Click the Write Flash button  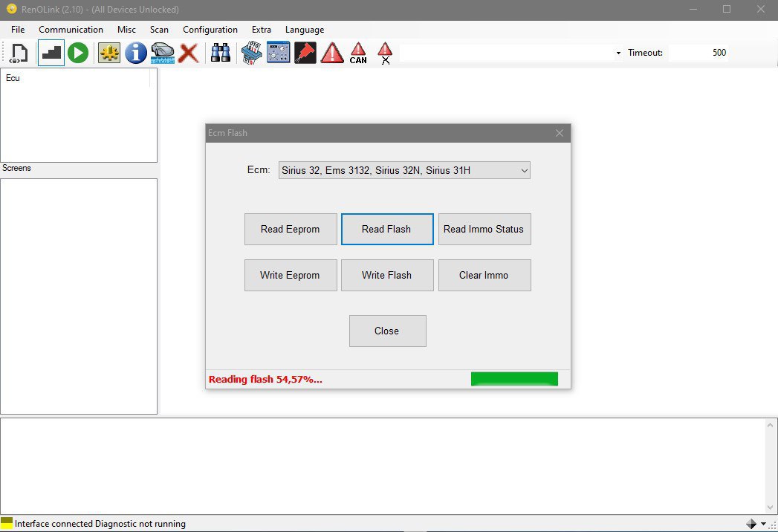386,275
